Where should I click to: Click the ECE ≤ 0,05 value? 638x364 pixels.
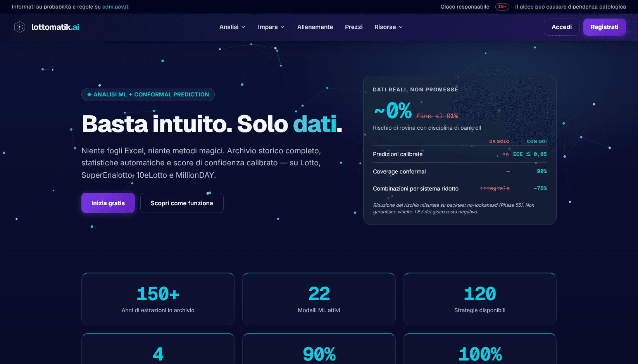click(x=530, y=154)
